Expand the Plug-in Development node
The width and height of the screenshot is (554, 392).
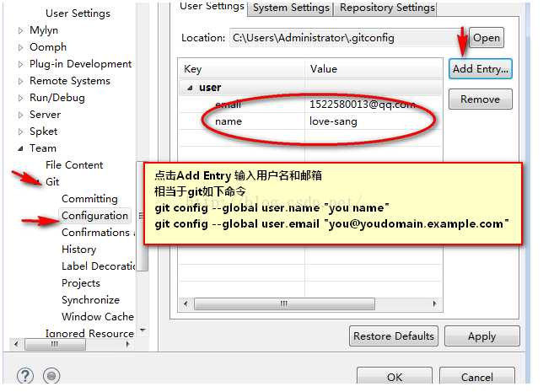20,64
